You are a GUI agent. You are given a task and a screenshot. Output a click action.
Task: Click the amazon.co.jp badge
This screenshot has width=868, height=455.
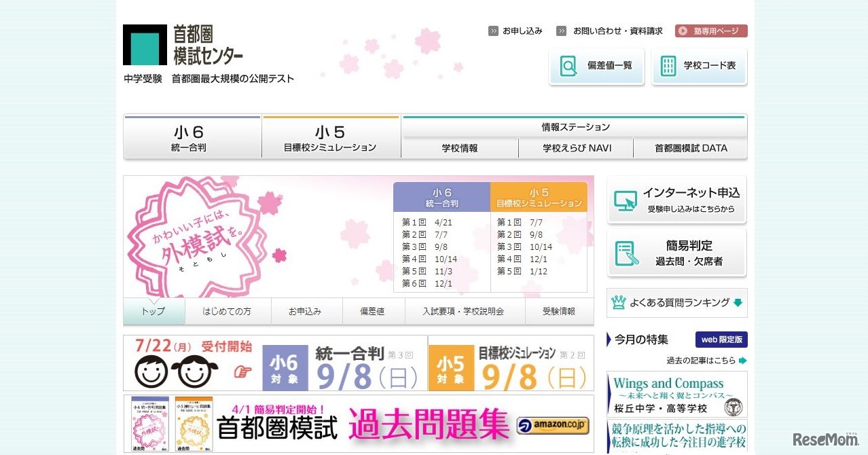[553, 426]
